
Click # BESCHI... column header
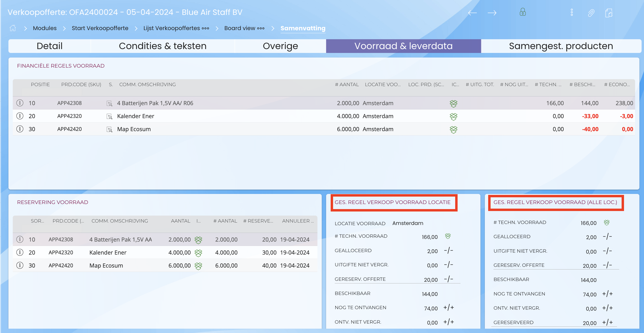[582, 84]
